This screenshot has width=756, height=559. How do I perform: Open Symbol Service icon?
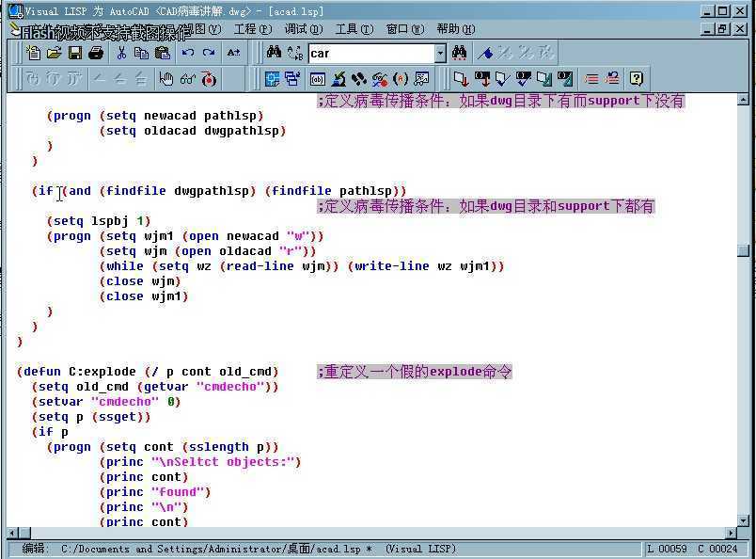(x=380, y=79)
